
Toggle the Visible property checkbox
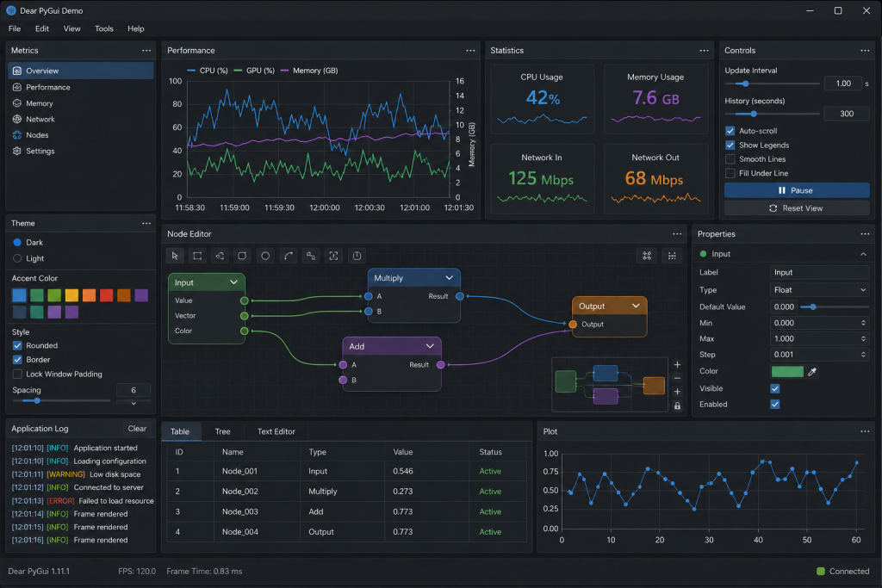pos(775,388)
